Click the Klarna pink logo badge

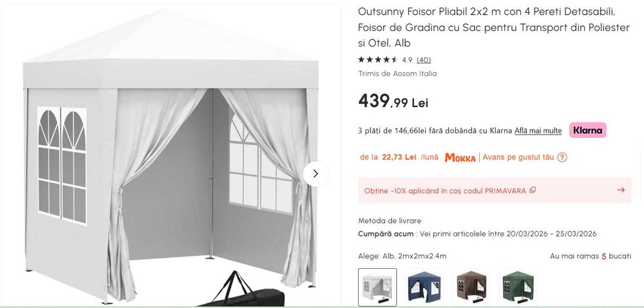click(x=587, y=131)
